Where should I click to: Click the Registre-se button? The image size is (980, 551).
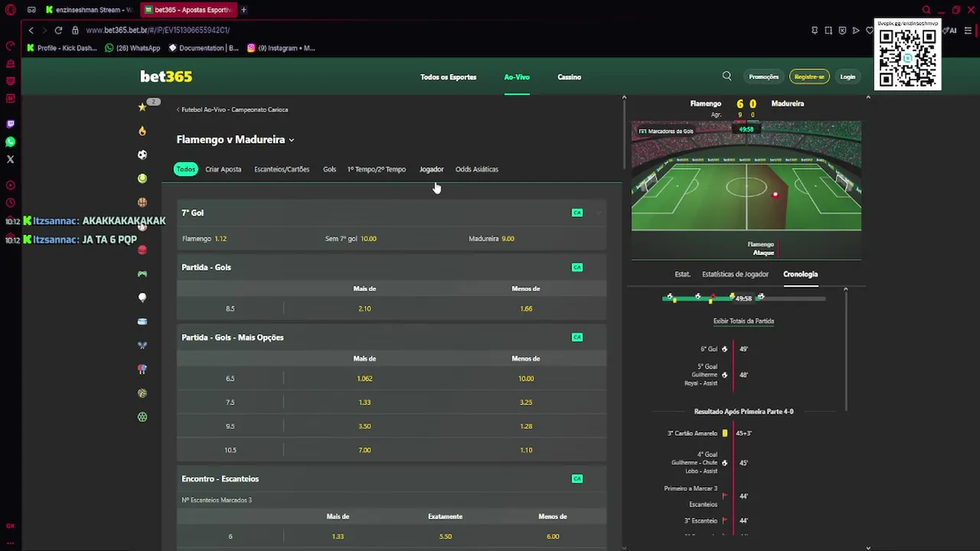[x=809, y=77]
